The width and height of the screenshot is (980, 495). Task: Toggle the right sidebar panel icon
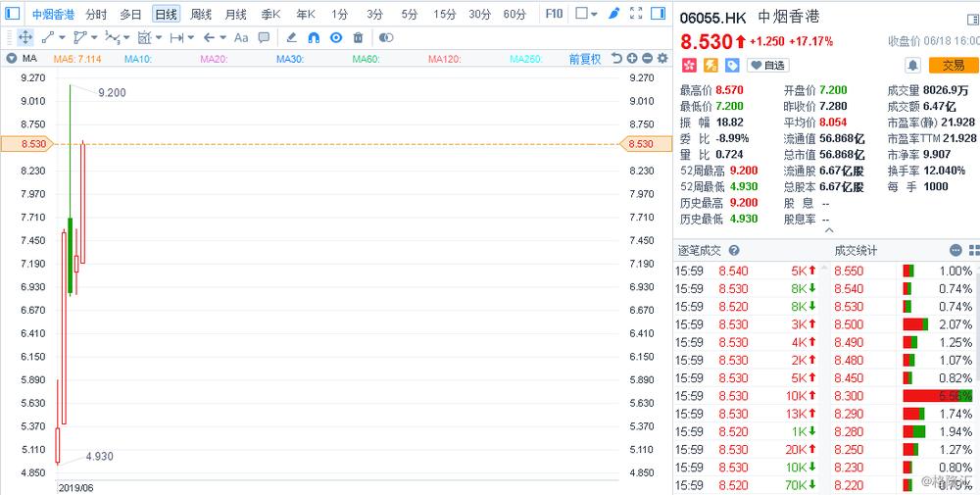click(x=658, y=13)
